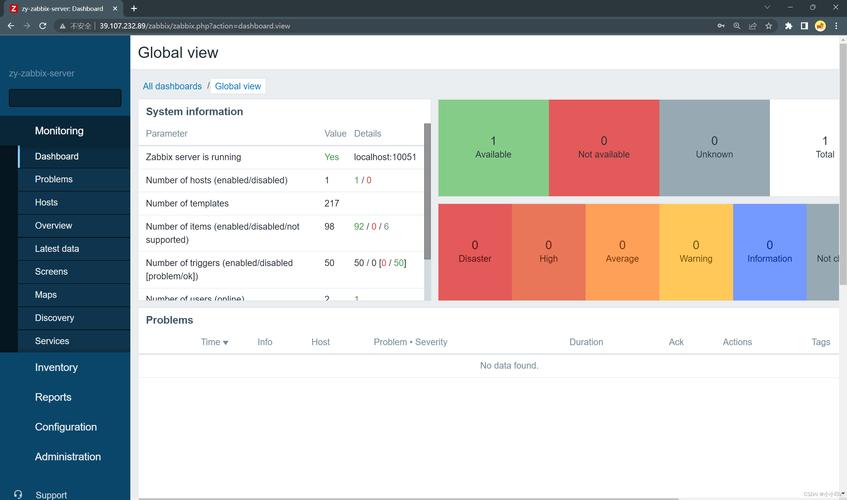Close the zy-zabbix-server Dashboard tab
Image resolution: width=847 pixels, height=500 pixels.
click(115, 8)
